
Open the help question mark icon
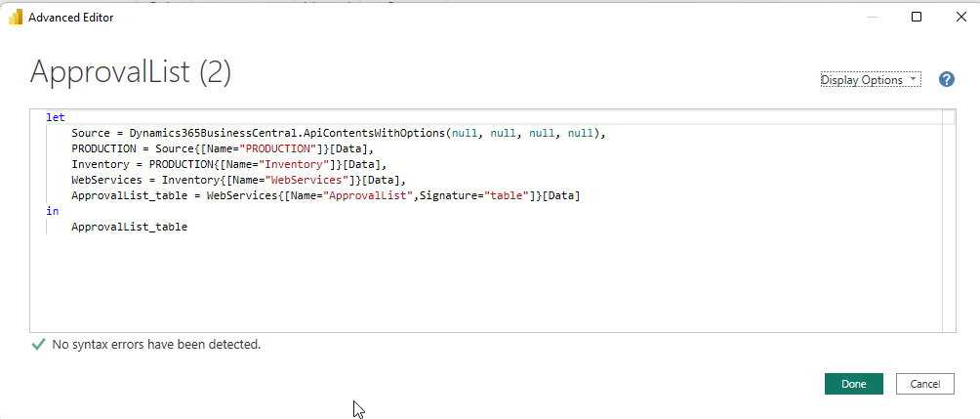[x=947, y=79]
